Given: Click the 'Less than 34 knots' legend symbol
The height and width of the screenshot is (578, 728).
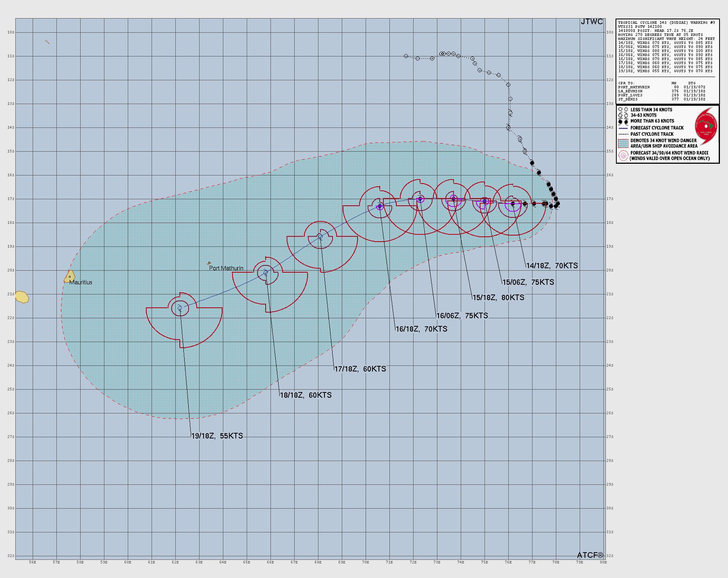Looking at the screenshot, I should pyautogui.click(x=623, y=110).
